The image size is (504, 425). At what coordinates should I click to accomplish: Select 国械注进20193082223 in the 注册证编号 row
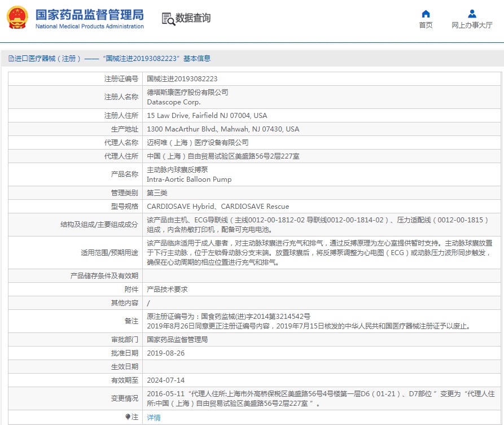point(182,79)
